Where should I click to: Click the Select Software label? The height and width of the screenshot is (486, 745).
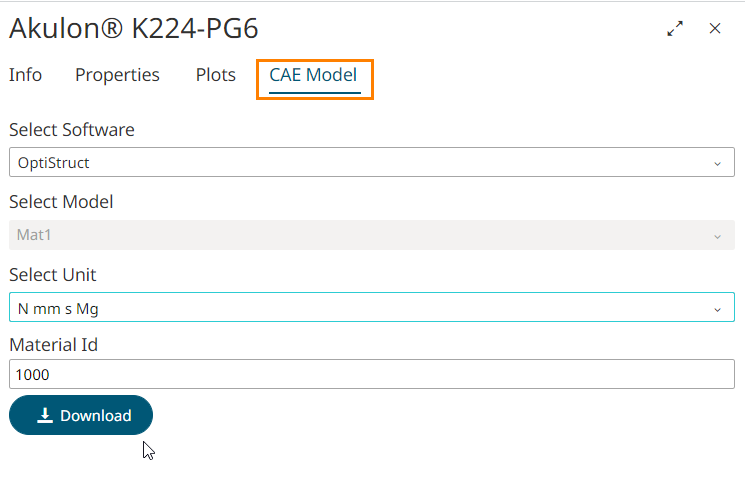pos(71,130)
